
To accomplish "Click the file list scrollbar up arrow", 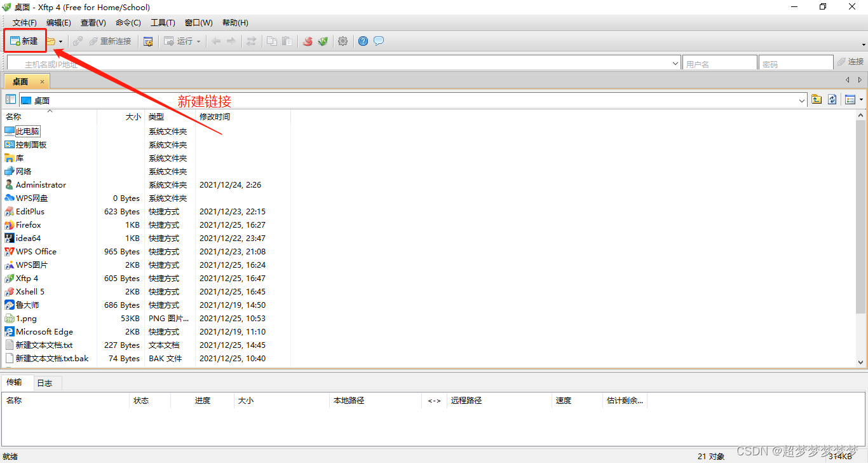I will pyautogui.click(x=862, y=116).
